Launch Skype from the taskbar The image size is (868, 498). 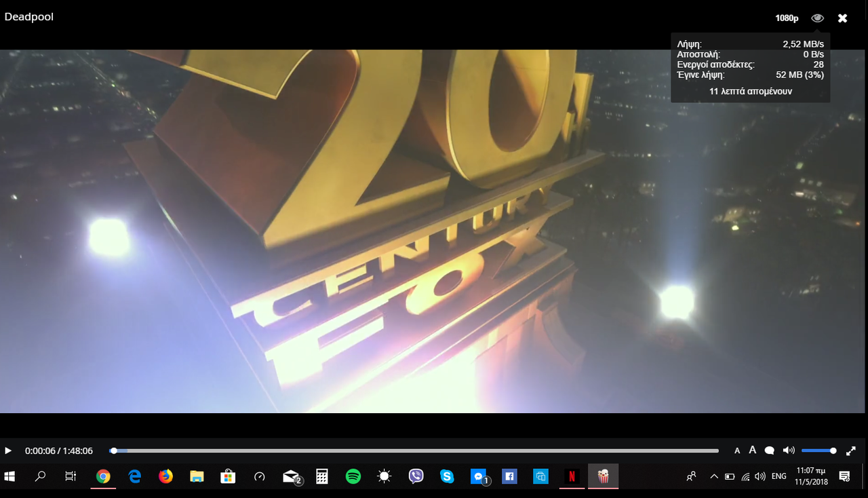pyautogui.click(x=447, y=476)
